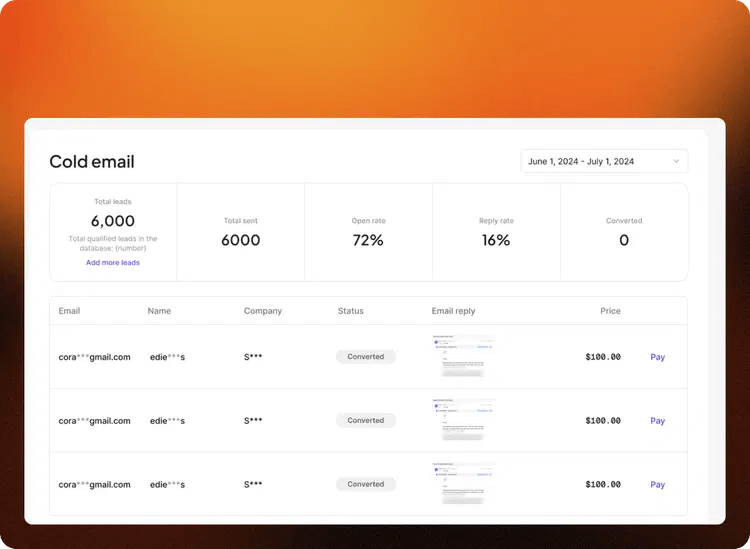Open the June 1, 2024 - July 1, 2024 date range dropdown
750x549 pixels.
(x=604, y=161)
